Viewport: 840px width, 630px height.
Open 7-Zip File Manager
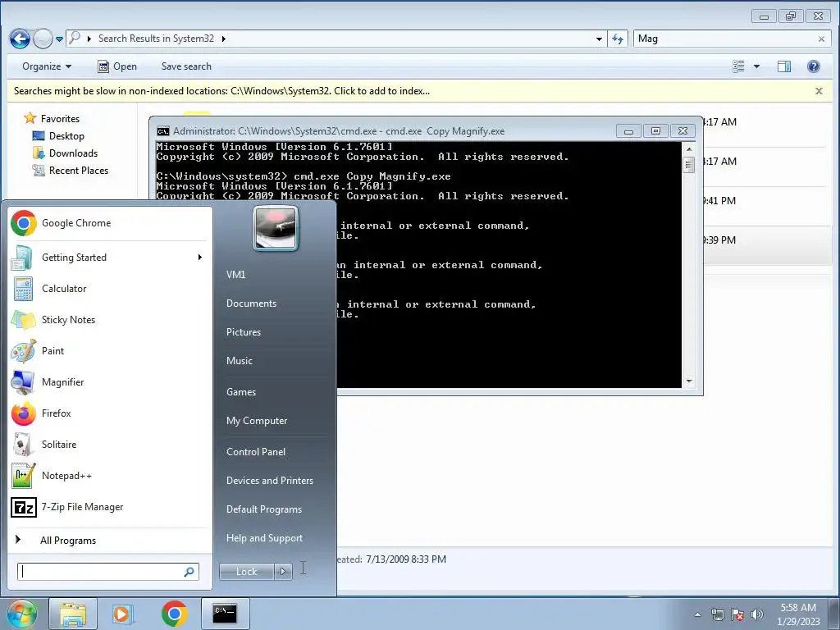110,506
